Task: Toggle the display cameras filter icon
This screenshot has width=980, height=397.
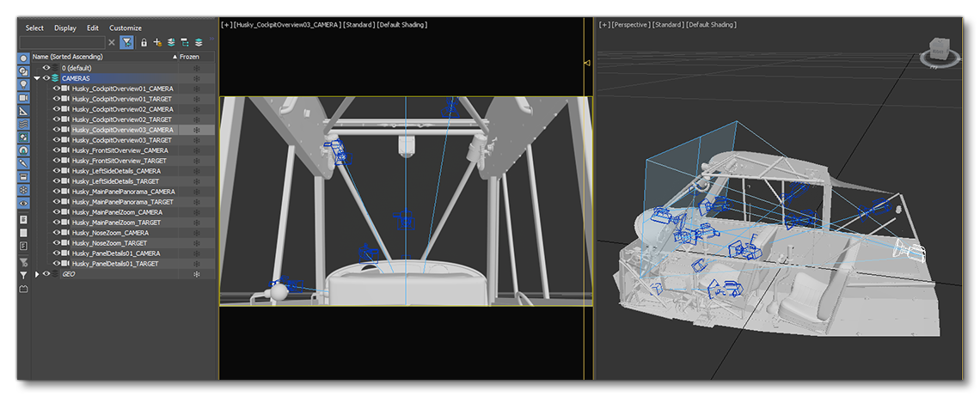Action: [x=23, y=97]
